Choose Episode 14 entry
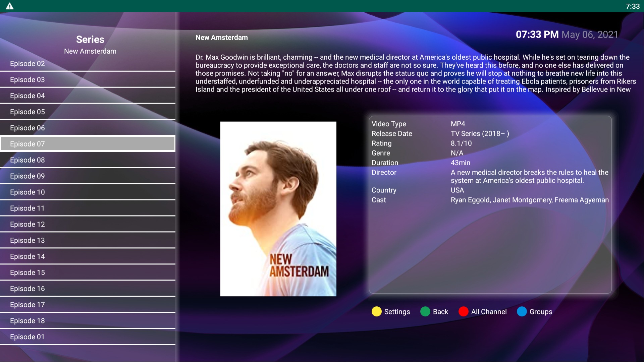This screenshot has width=644, height=362. click(x=88, y=257)
